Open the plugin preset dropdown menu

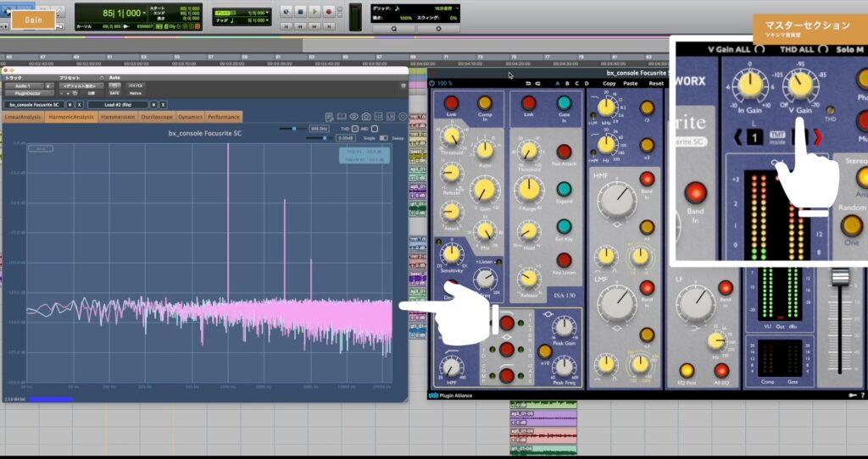pyautogui.click(x=81, y=86)
